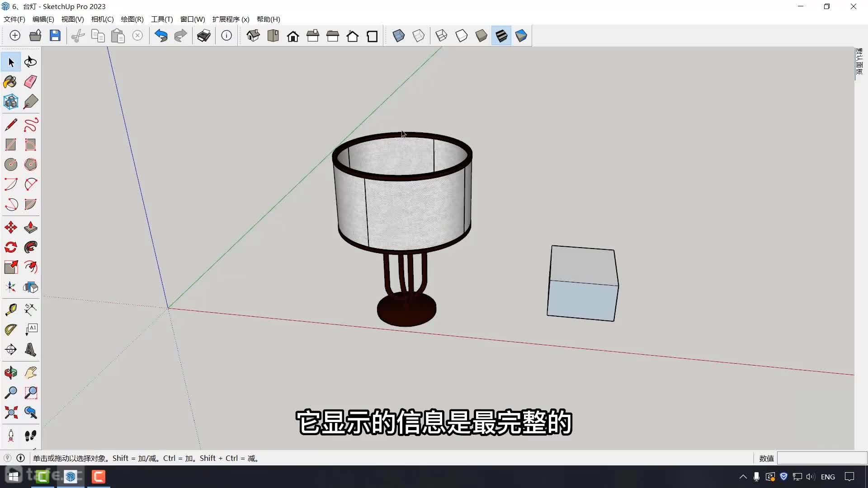Select the Circle tool
The image size is (868, 488).
coord(11,164)
